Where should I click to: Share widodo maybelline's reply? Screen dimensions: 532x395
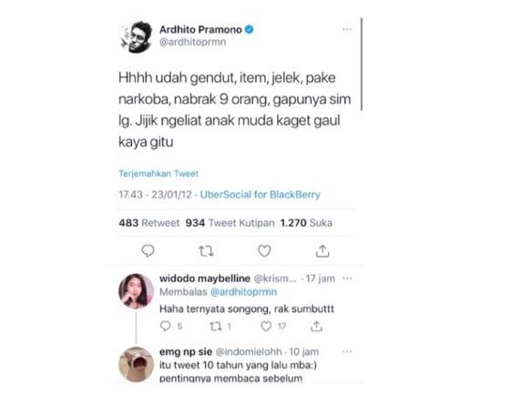point(316,326)
